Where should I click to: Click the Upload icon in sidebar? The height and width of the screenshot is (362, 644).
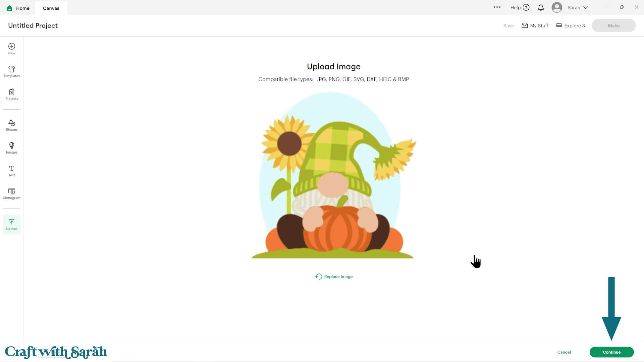pyautogui.click(x=11, y=224)
